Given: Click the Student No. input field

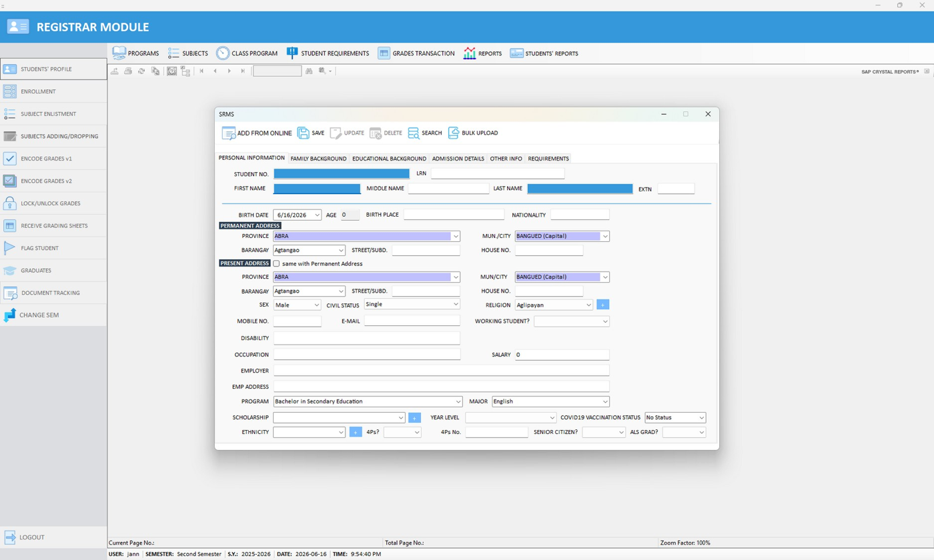Looking at the screenshot, I should (342, 173).
